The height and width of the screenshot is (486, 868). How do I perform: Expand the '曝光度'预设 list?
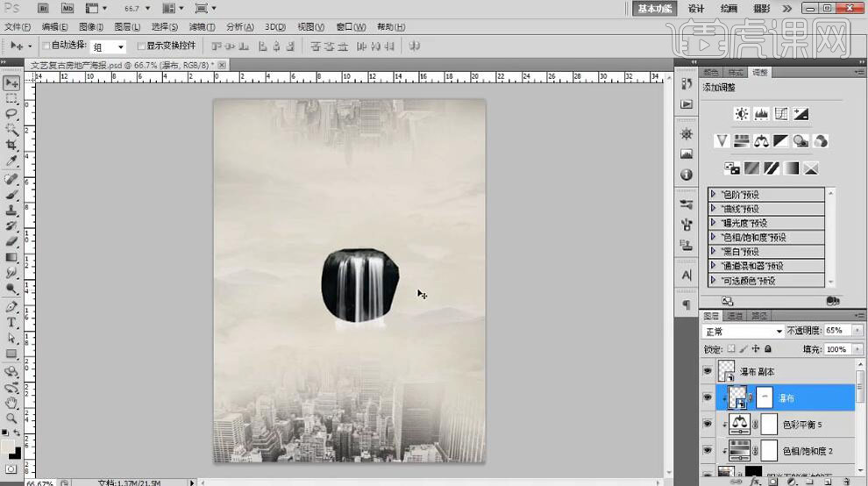[x=713, y=223]
